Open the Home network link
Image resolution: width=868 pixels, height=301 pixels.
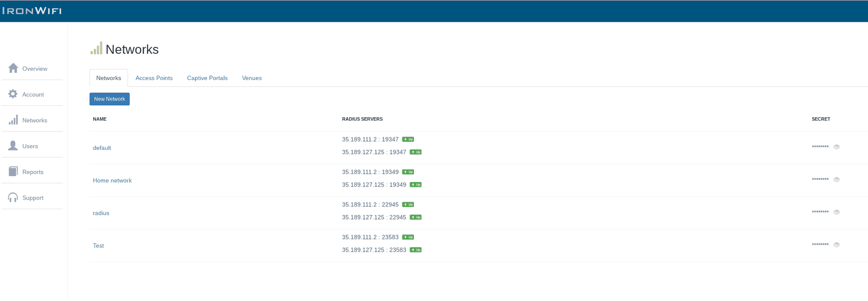click(112, 180)
